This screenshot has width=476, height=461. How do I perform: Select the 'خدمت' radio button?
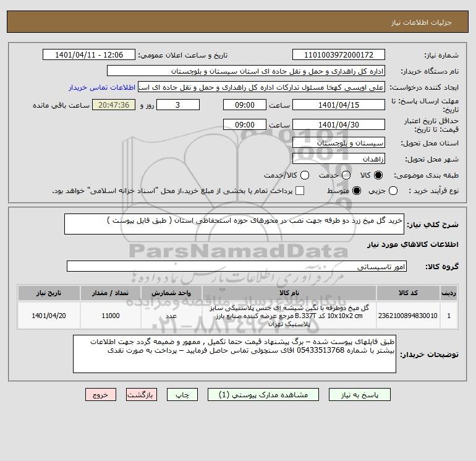click(346, 175)
